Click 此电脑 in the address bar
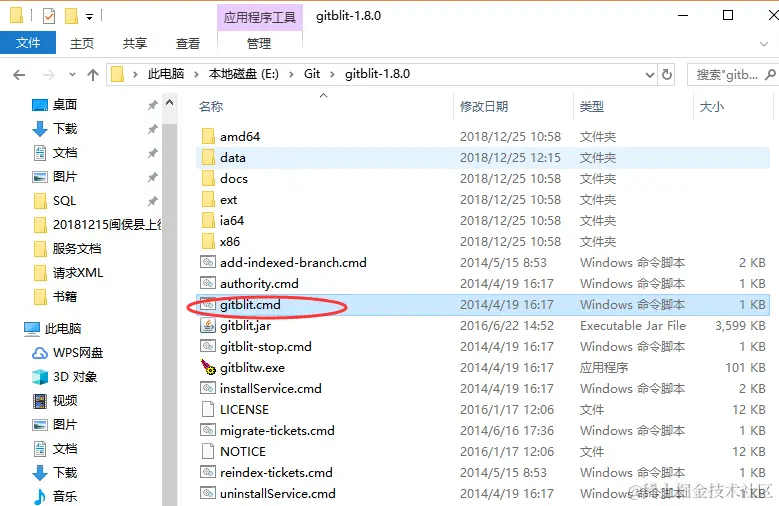The width and height of the screenshot is (779, 506). (x=166, y=74)
